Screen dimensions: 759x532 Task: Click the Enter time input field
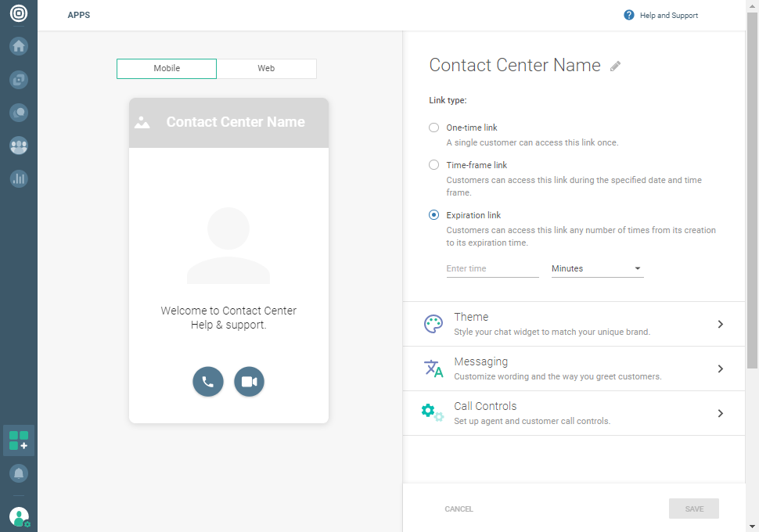pos(492,268)
